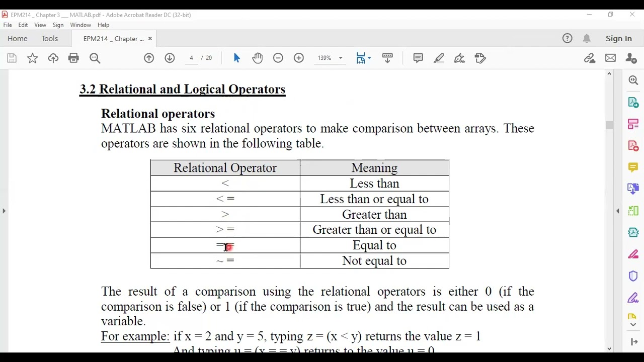
Task: Add a comment with speech bubble icon
Action: [418, 58]
